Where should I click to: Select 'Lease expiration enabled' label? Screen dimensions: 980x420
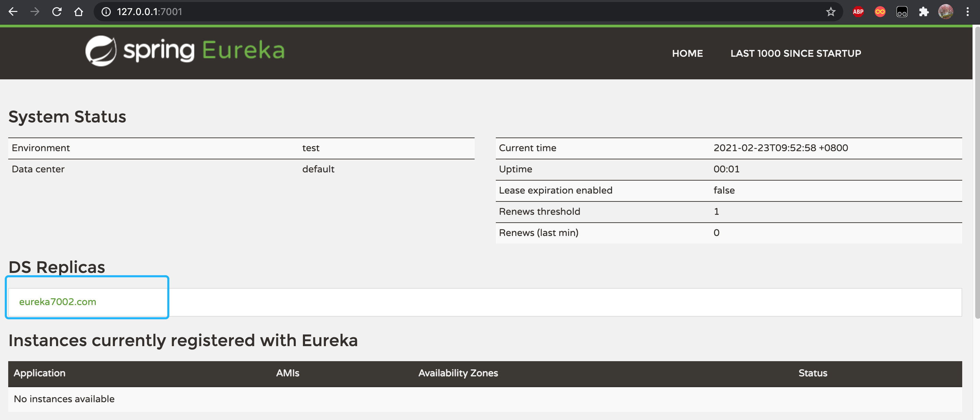(x=555, y=190)
